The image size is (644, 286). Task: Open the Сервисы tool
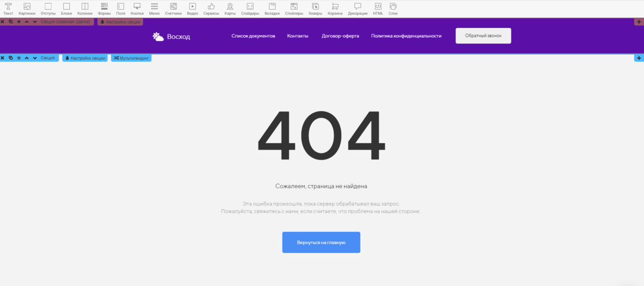[x=211, y=9]
